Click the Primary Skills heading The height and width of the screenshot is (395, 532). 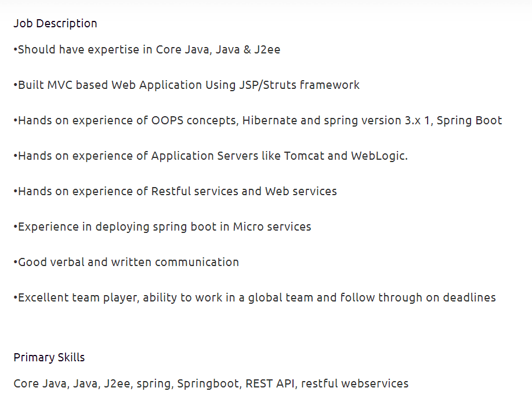pos(49,358)
